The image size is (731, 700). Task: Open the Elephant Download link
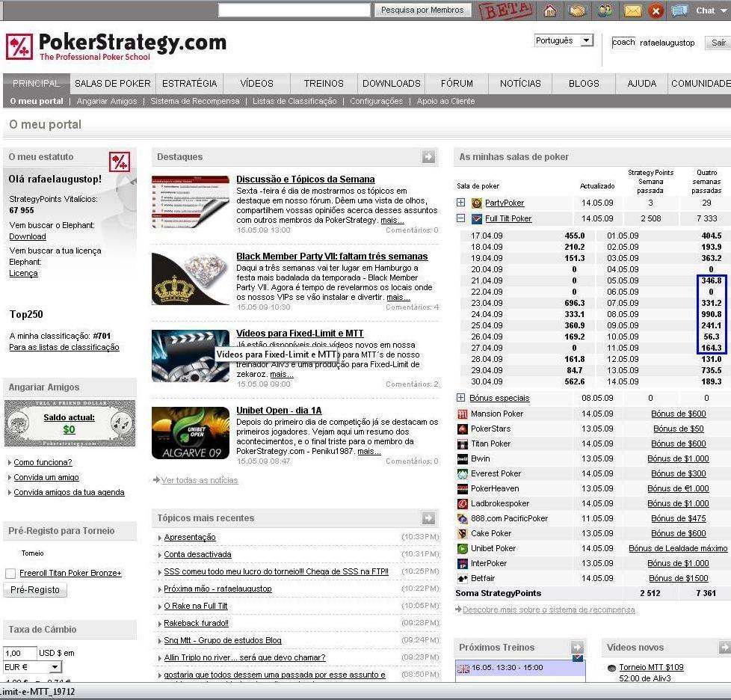28,236
